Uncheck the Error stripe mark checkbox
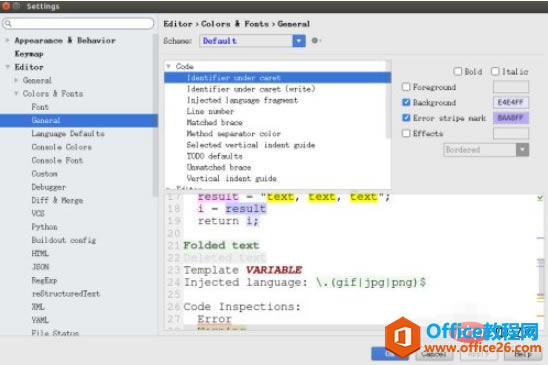Image resolution: width=548 pixels, height=365 pixels. coord(406,118)
